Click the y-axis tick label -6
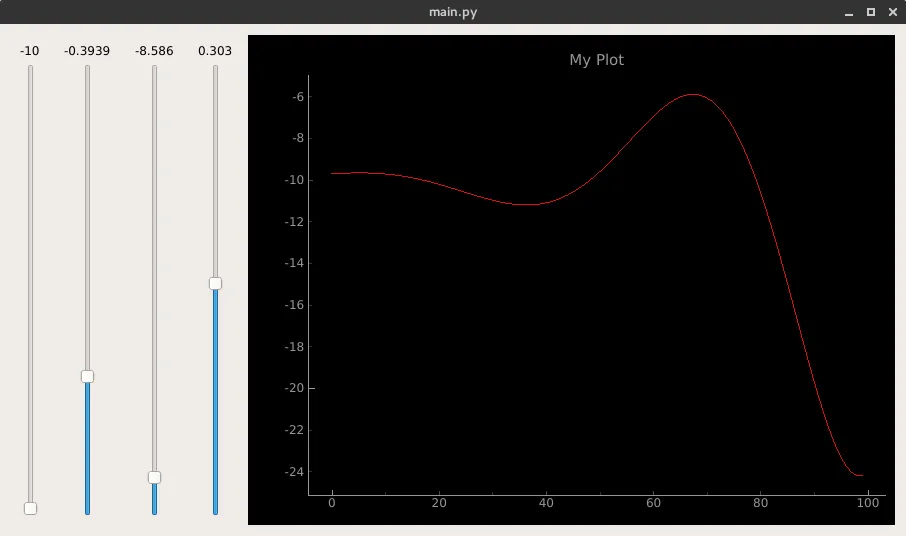 pyautogui.click(x=298, y=96)
